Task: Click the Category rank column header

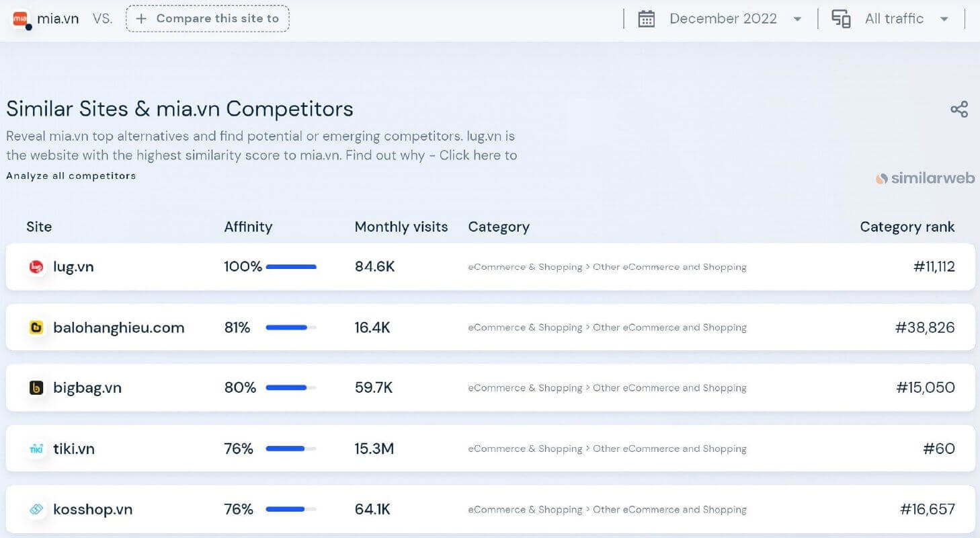Action: (907, 227)
